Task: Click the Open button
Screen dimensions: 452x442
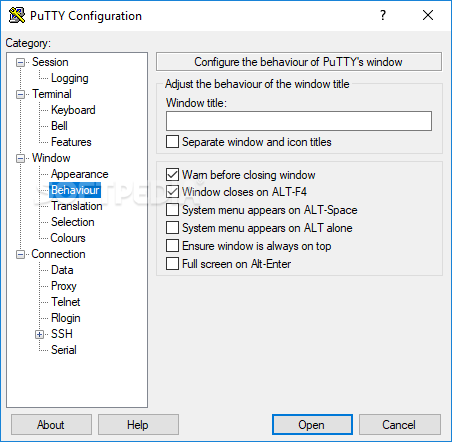Action: click(312, 425)
